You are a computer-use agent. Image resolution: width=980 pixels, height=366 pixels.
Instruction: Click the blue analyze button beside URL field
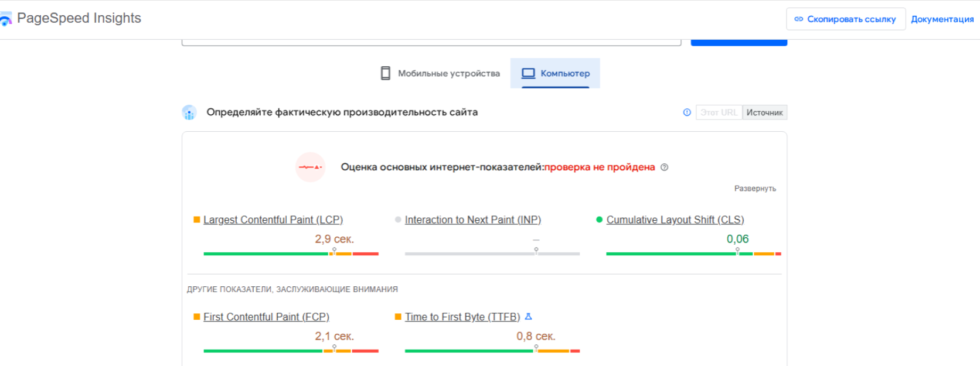tap(739, 42)
